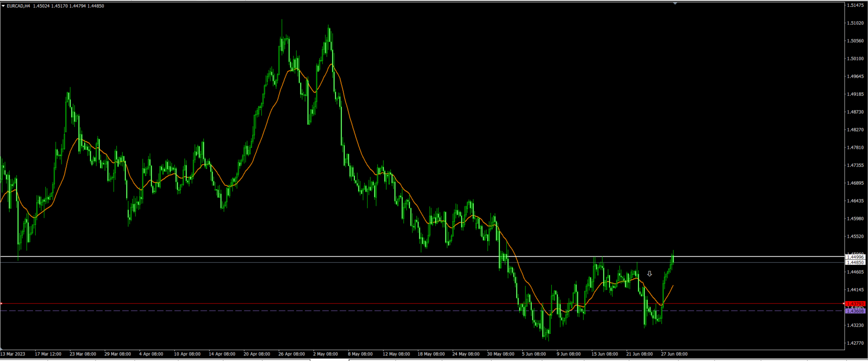Image resolution: width=868 pixels, height=361 pixels.
Task: Click the red line's left anchor handle
Action: pos(1,303)
